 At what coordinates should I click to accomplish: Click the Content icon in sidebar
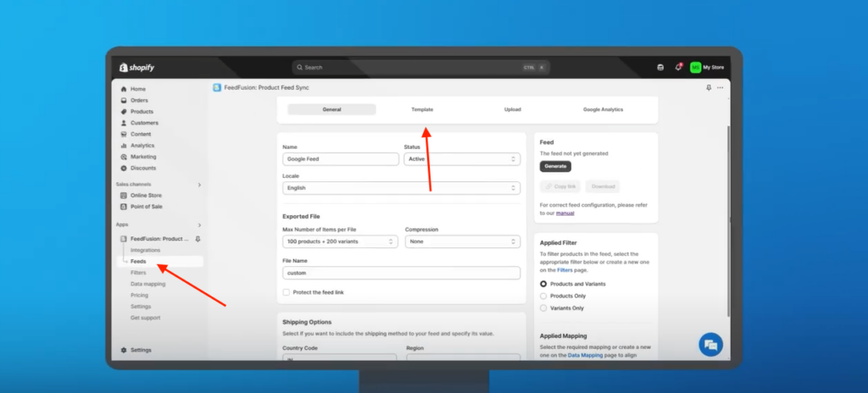(x=124, y=134)
